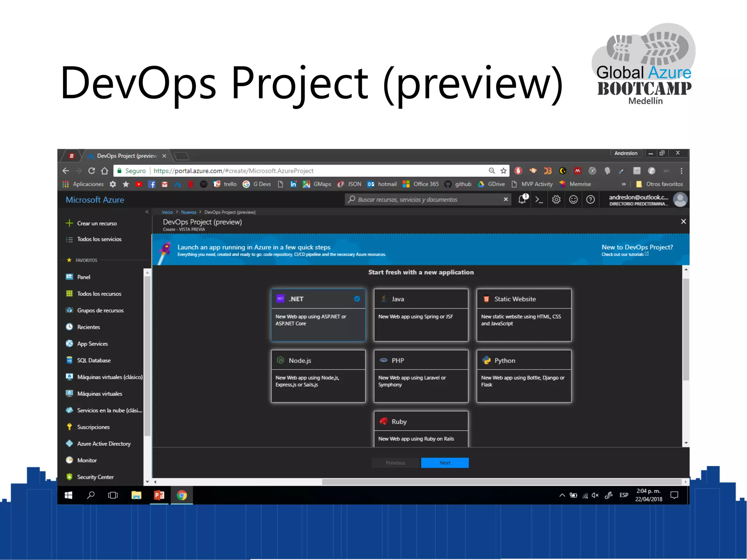Clear the Azure search box

tap(506, 199)
